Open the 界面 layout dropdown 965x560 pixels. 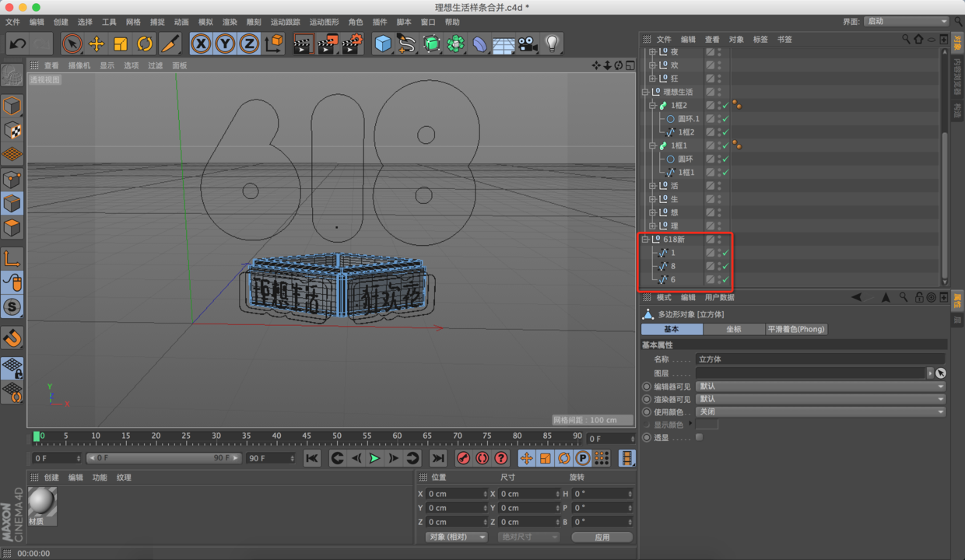(907, 21)
